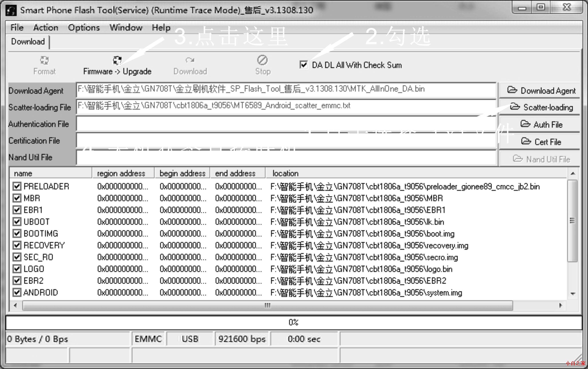Click the horizontal scrollbar left arrow
Viewport: 588px width, 369px height.
coord(15,305)
